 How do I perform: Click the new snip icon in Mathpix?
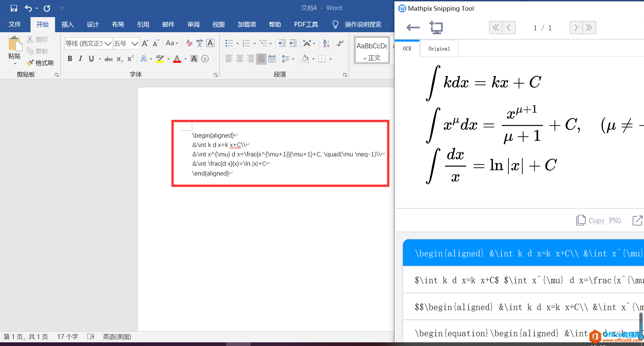[x=436, y=28]
